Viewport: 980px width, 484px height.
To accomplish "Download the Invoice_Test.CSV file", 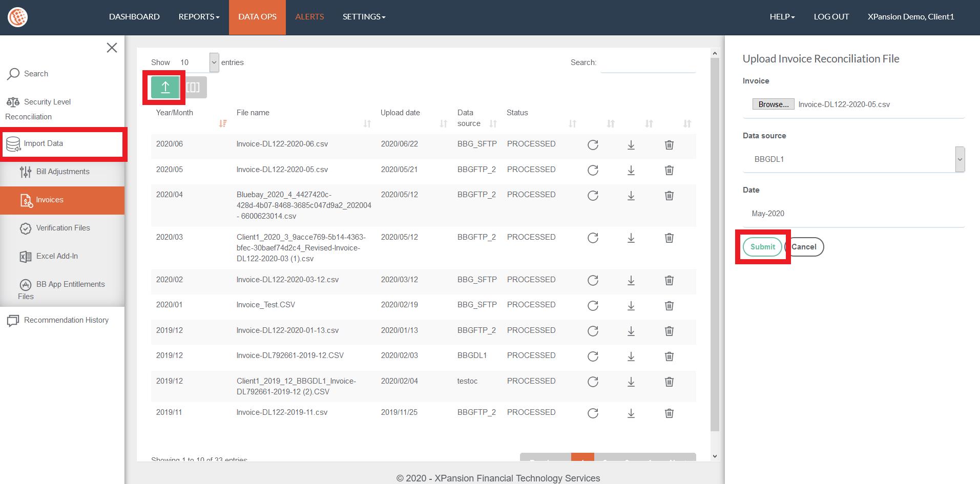I will tap(631, 306).
